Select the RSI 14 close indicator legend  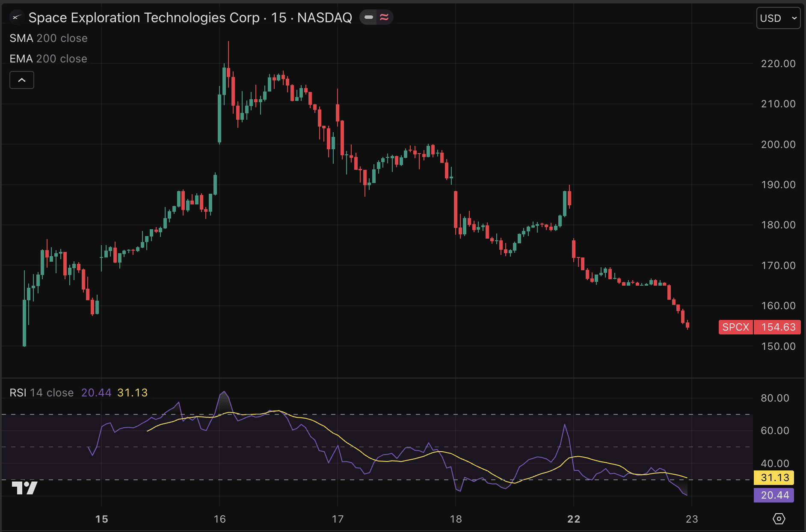[x=41, y=393]
